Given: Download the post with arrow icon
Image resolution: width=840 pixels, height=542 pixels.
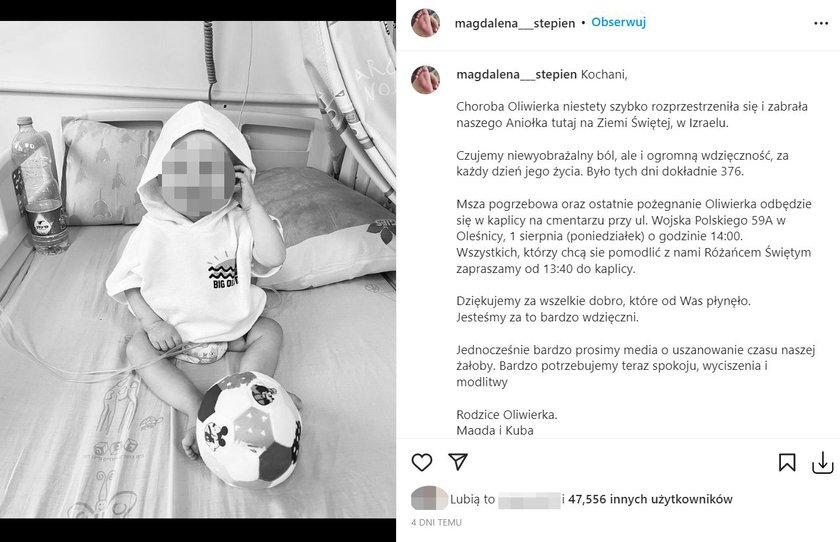Looking at the screenshot, I should pyautogui.click(x=822, y=463).
